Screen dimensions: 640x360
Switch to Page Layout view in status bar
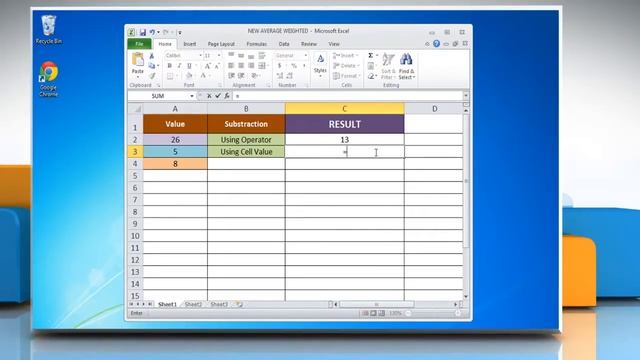pyautogui.click(x=373, y=313)
